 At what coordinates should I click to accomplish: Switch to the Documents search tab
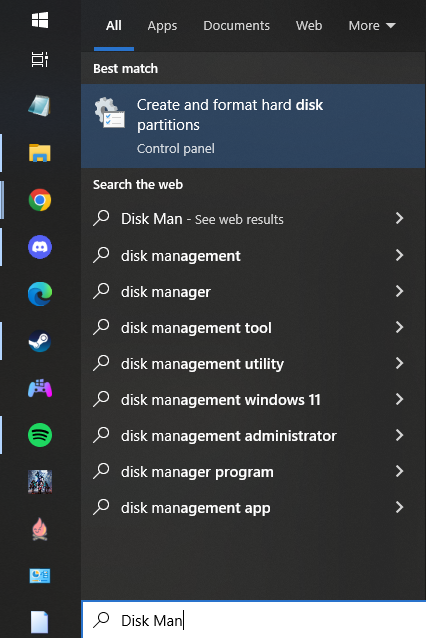pyautogui.click(x=236, y=26)
